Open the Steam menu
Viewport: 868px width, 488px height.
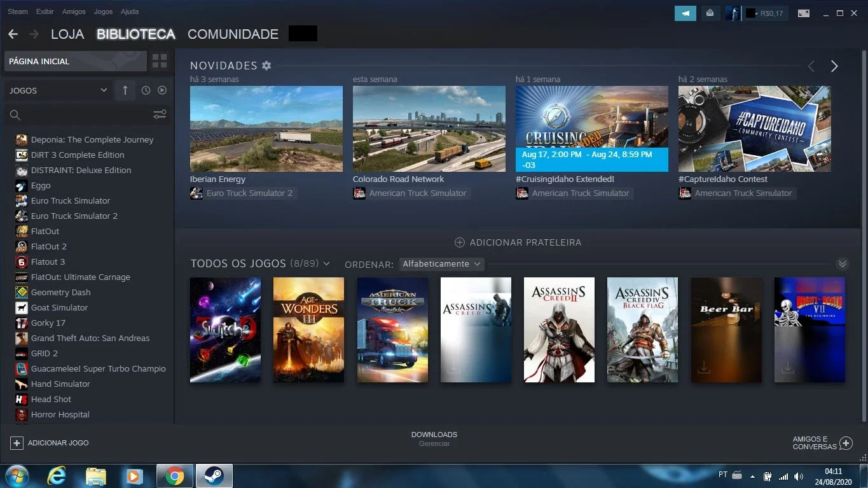[x=18, y=11]
